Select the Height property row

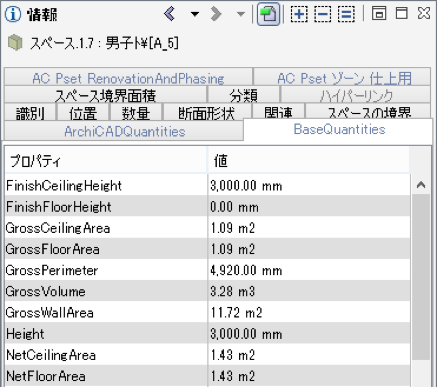click(x=207, y=333)
